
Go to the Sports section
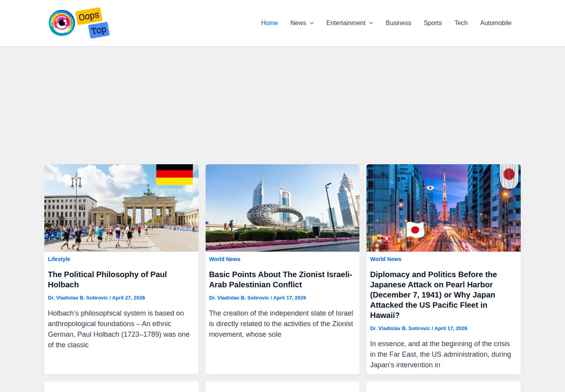[x=433, y=23]
